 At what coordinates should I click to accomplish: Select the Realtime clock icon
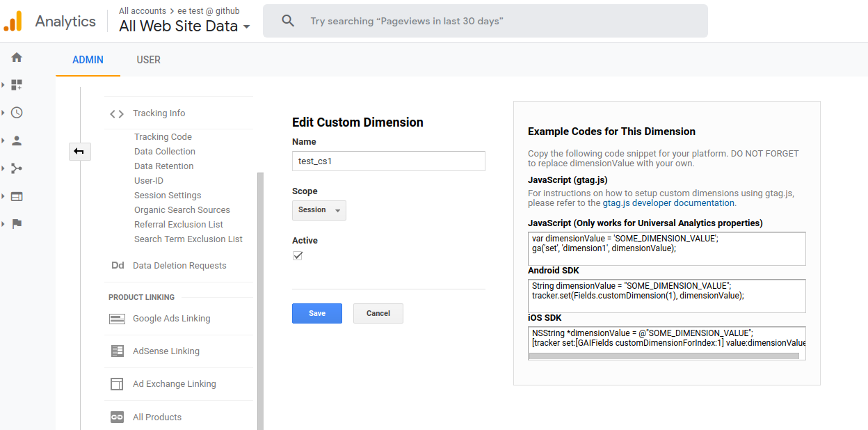pyautogui.click(x=16, y=111)
